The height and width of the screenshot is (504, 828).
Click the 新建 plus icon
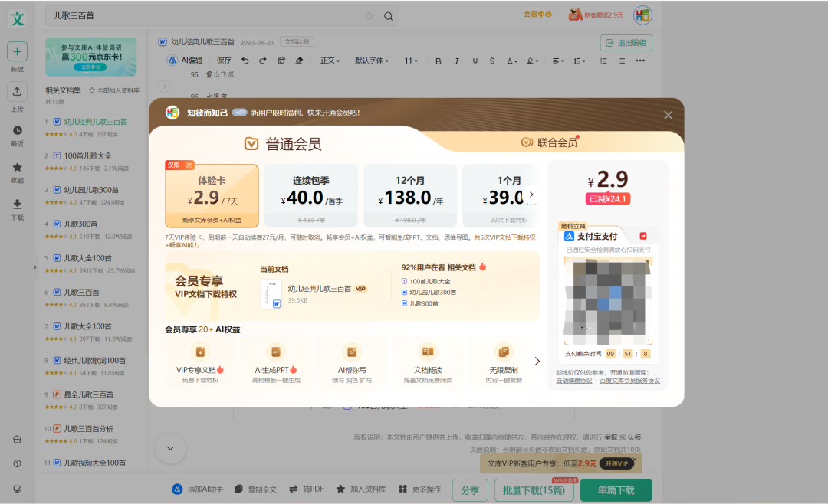pos(17,51)
